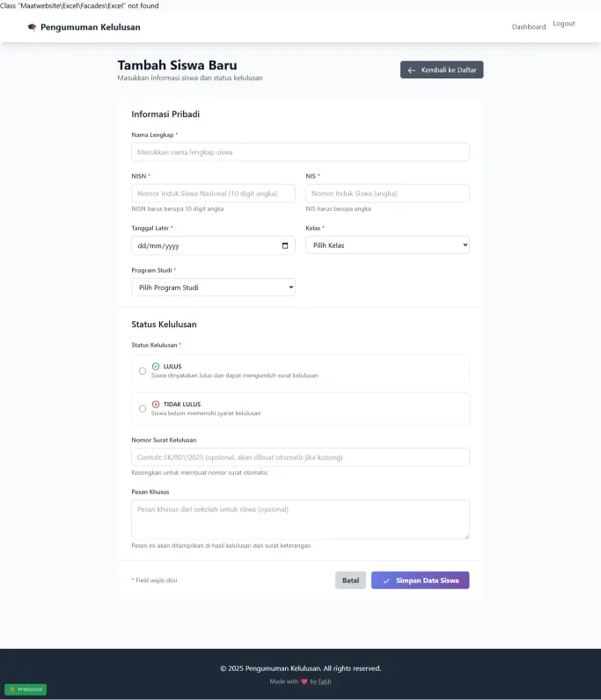
Task: Click the Pesan Khusus text area
Action: pyautogui.click(x=300, y=519)
